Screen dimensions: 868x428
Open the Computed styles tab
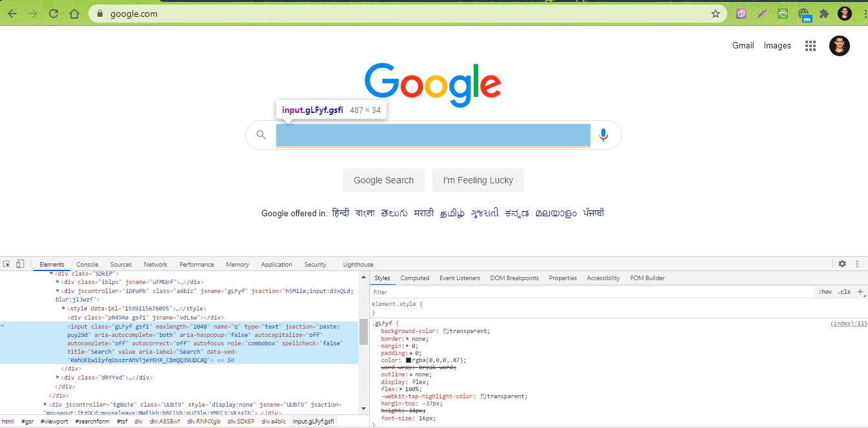coord(414,278)
